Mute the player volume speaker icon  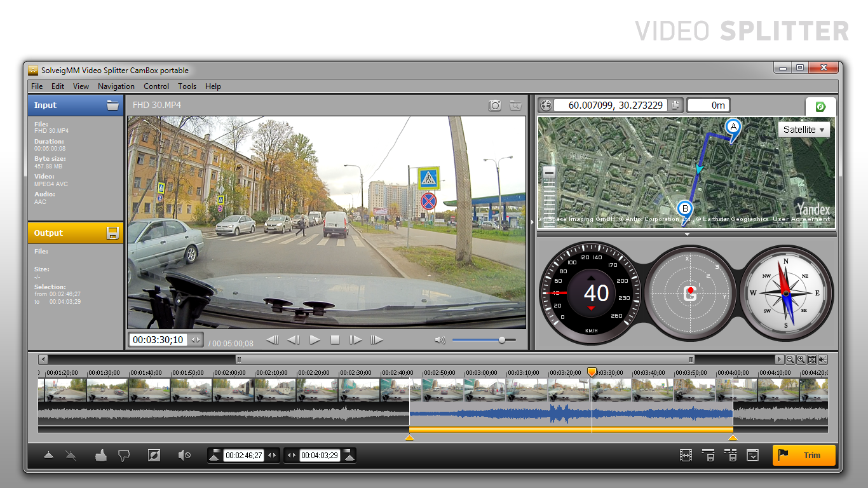(440, 340)
